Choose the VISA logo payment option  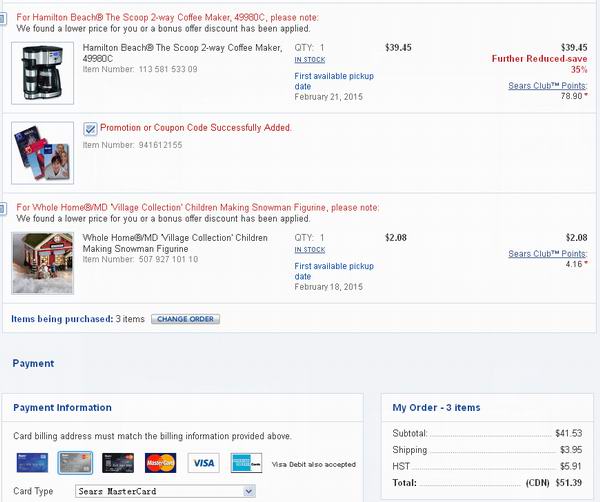pos(203,463)
